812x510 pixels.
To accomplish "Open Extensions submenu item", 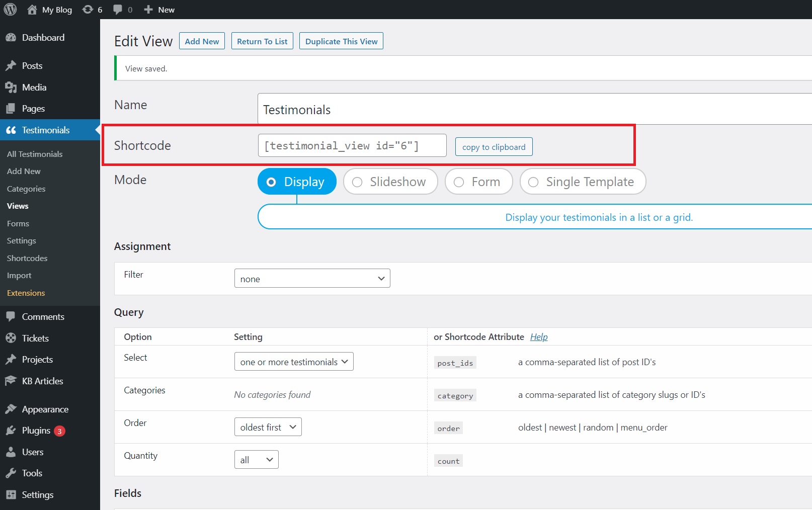I will (26, 293).
